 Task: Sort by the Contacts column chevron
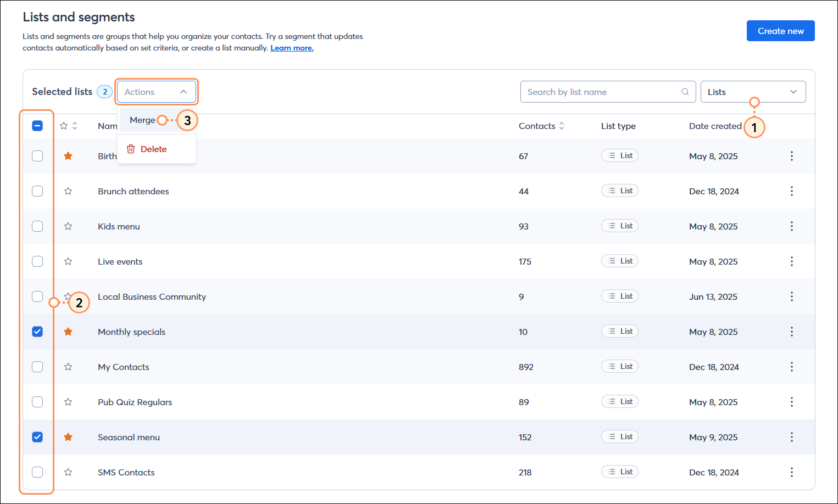pyautogui.click(x=561, y=126)
